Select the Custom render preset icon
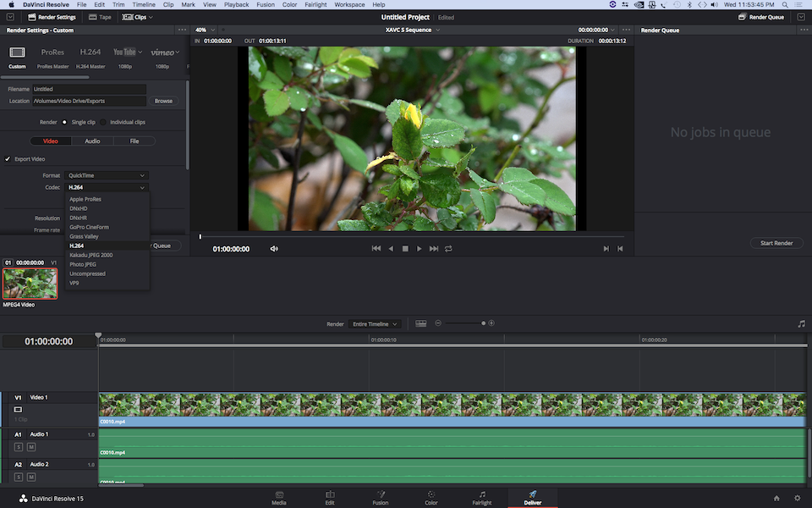 coord(17,52)
